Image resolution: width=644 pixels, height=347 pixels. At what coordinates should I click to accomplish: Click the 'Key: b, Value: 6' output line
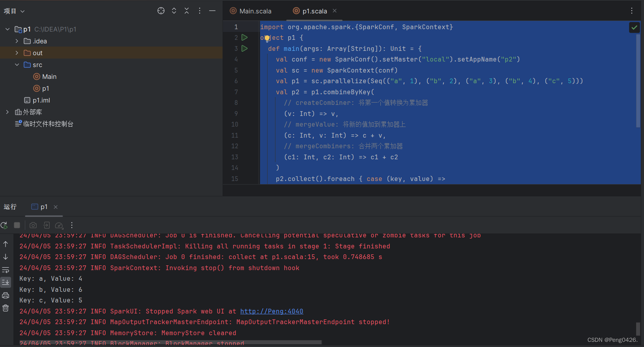(51, 289)
